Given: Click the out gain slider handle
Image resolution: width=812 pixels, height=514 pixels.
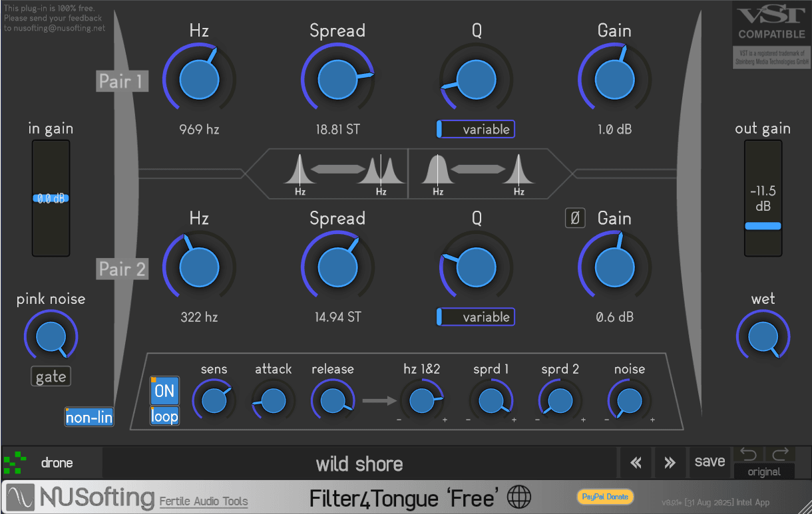Looking at the screenshot, I should pyautogui.click(x=763, y=226).
